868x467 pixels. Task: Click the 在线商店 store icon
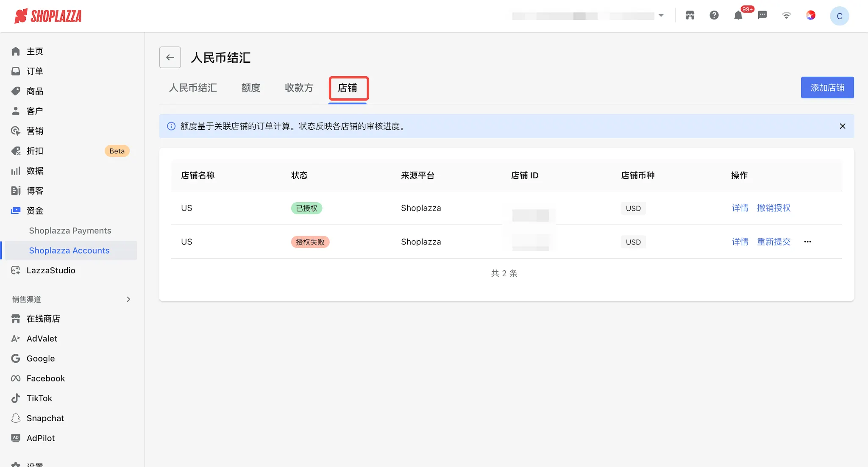tap(16, 319)
